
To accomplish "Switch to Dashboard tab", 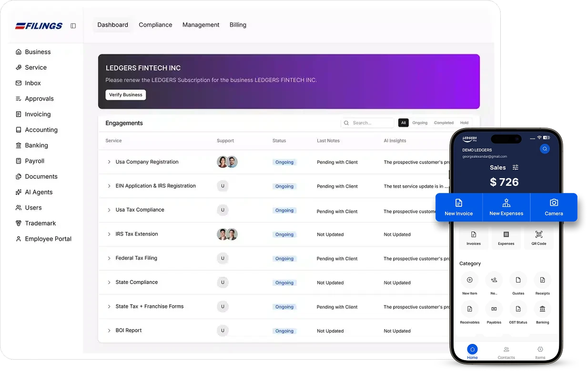I will [x=113, y=25].
